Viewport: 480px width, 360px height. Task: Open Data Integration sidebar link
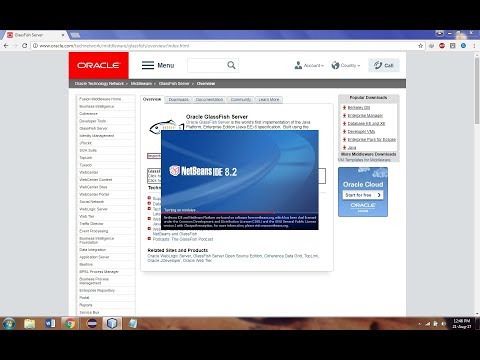[x=93, y=250]
